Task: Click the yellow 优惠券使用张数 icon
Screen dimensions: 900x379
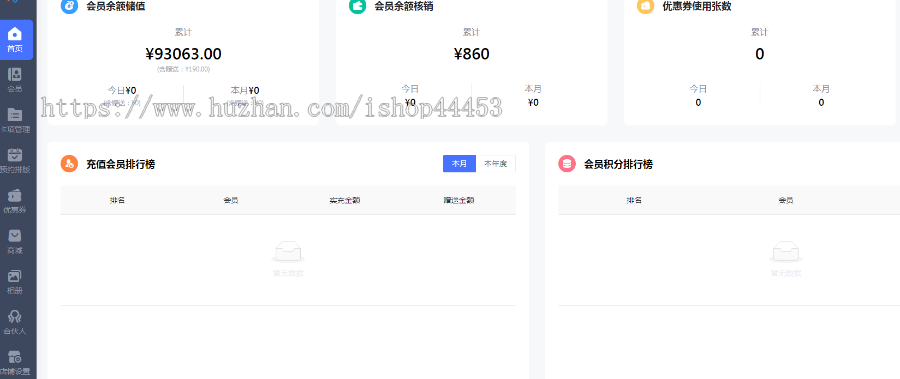Action: click(646, 6)
